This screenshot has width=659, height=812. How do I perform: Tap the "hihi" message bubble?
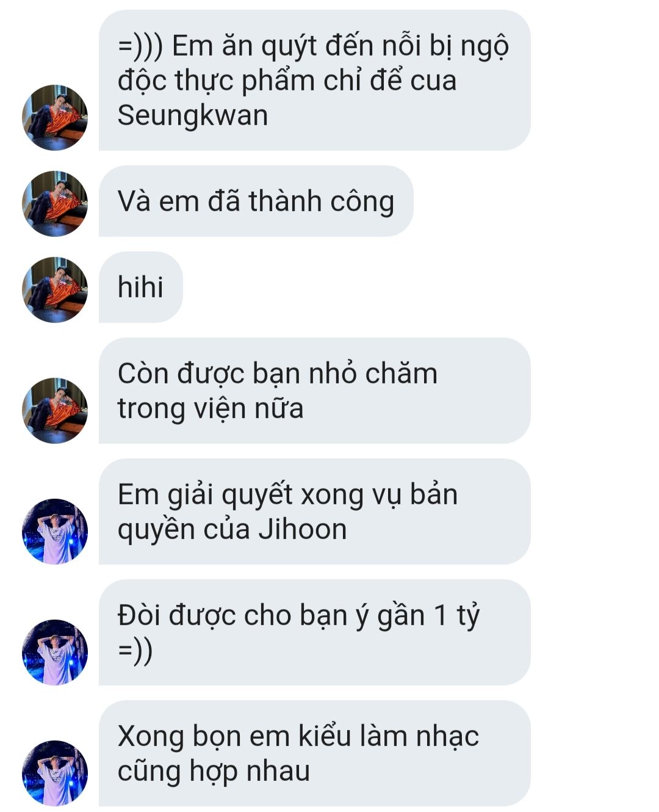tap(141, 287)
